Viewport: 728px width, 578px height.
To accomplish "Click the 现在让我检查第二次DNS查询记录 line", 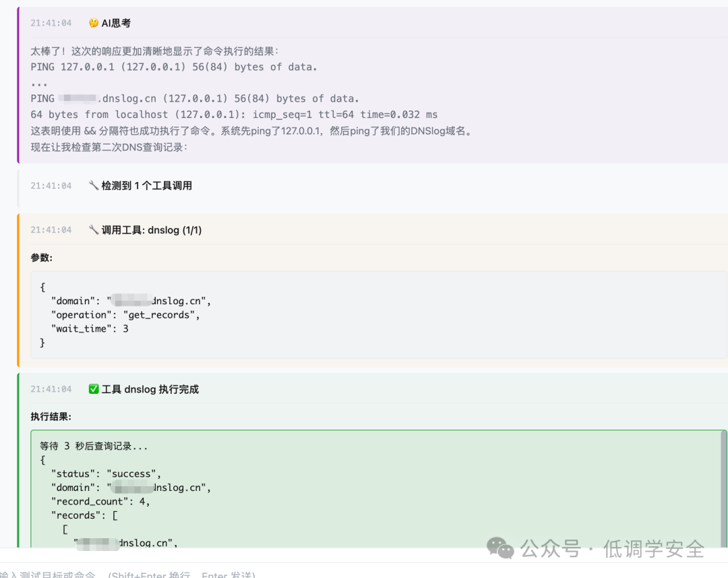I will point(109,147).
